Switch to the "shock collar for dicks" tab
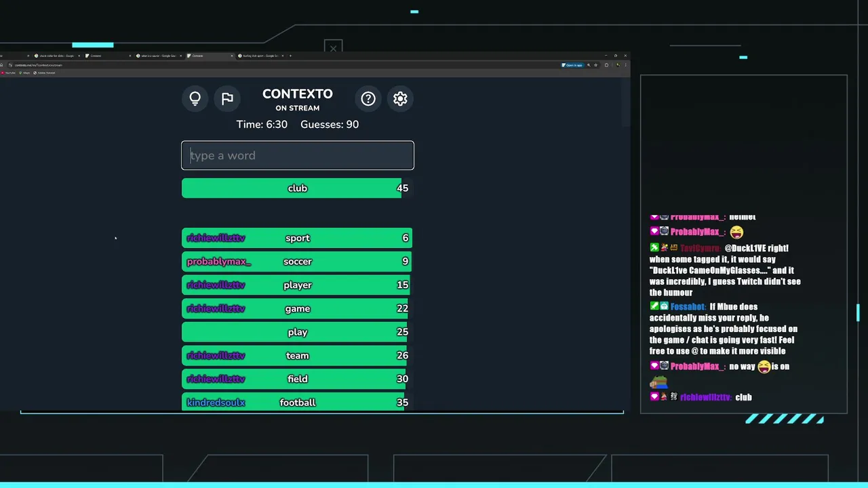The image size is (868, 488). pos(57,56)
